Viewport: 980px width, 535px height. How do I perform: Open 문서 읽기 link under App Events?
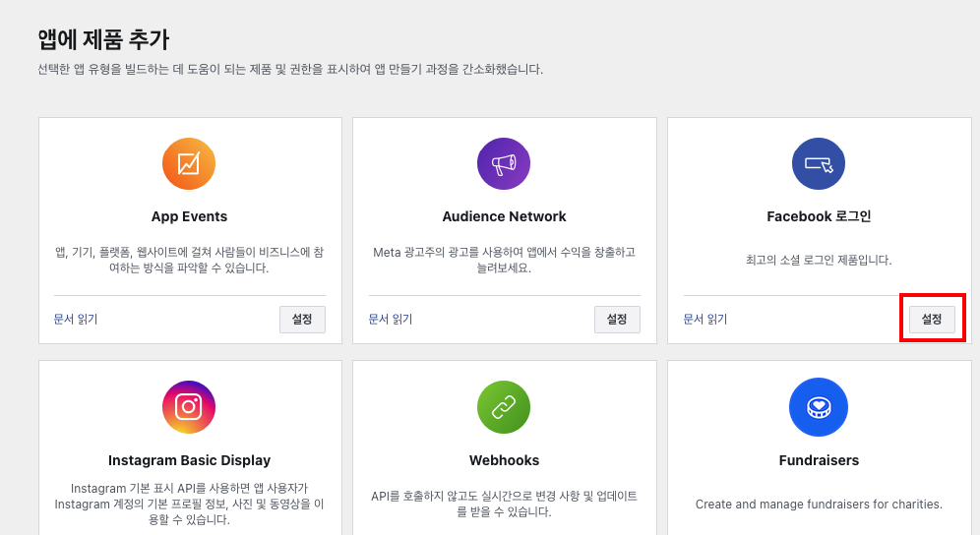pyautogui.click(x=76, y=320)
